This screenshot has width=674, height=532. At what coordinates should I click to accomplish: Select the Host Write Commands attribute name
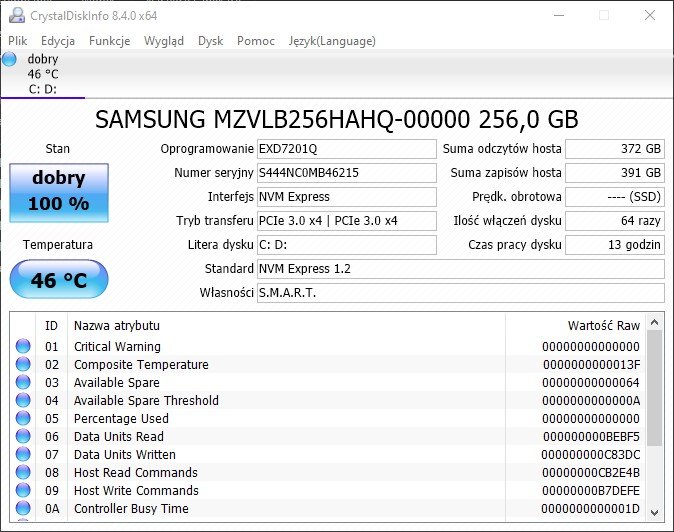[x=136, y=491]
